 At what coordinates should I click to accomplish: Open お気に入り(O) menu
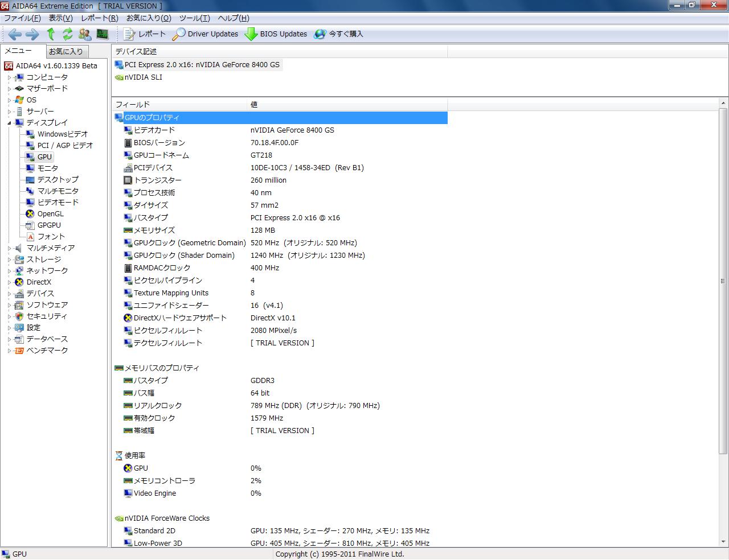[149, 18]
